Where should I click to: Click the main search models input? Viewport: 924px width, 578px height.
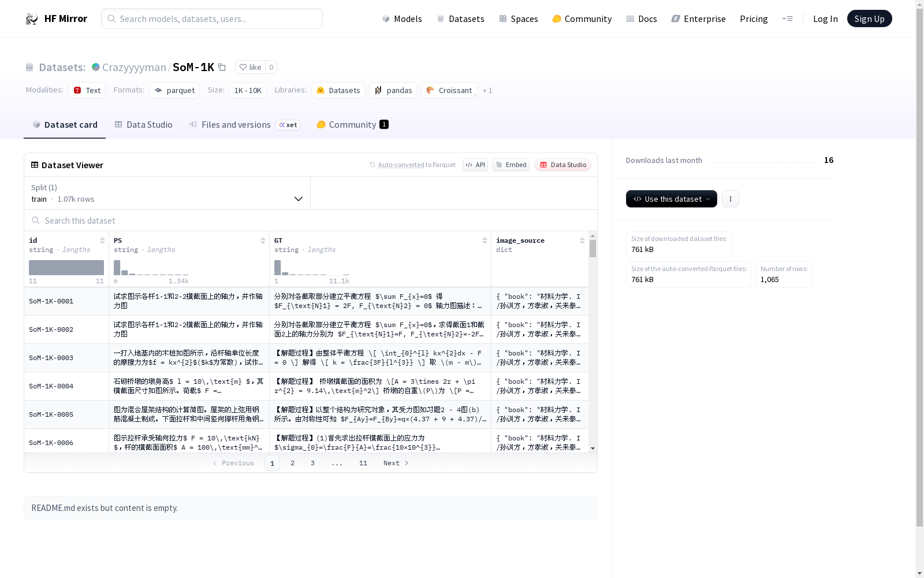tap(212, 18)
